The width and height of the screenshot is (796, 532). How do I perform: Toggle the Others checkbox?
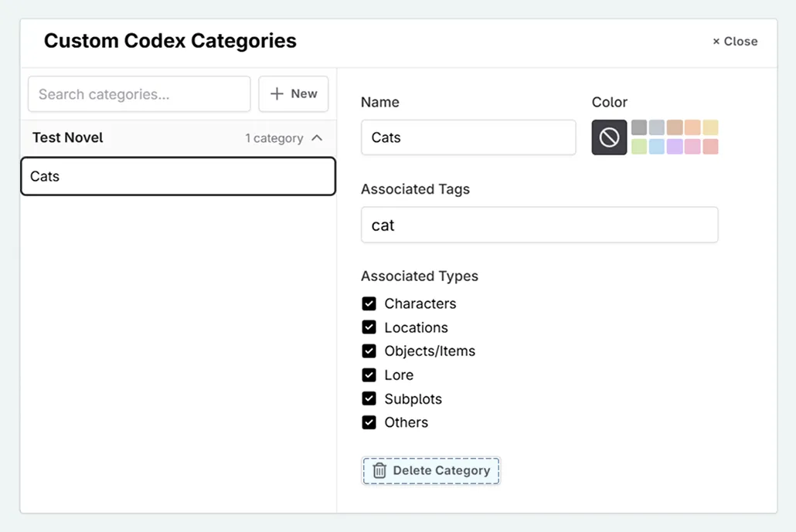tap(369, 422)
